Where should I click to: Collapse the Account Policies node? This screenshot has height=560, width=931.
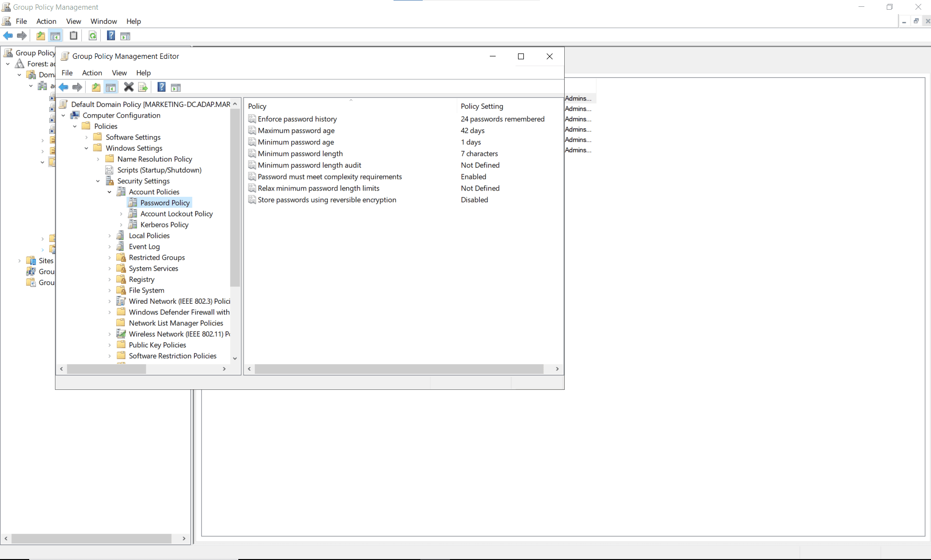109,192
